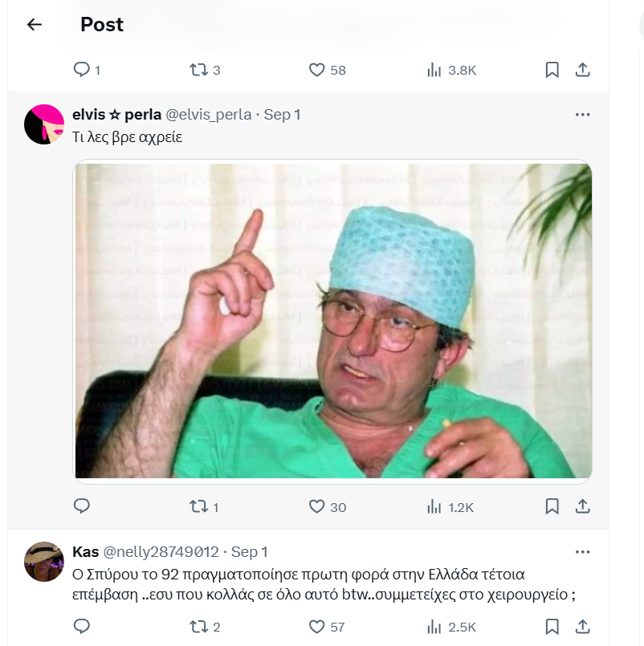Open more options on Kas's post

point(583,552)
